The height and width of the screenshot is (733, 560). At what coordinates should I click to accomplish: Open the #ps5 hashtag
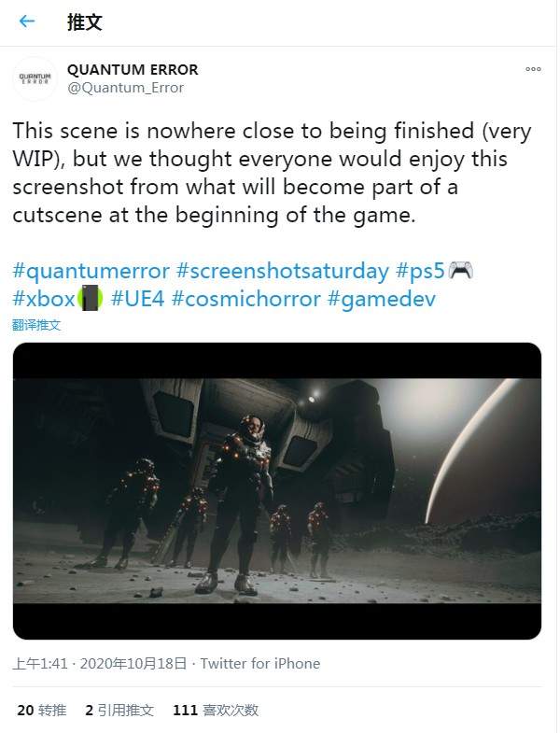pos(420,271)
